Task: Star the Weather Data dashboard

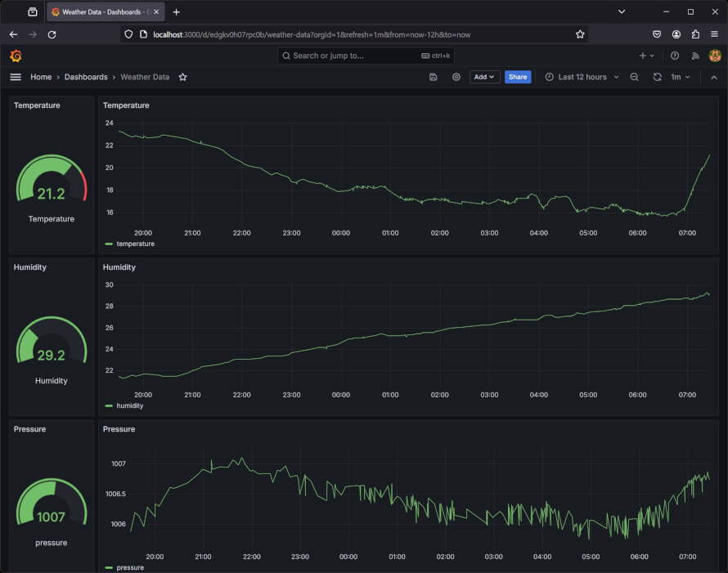Action: coord(182,77)
